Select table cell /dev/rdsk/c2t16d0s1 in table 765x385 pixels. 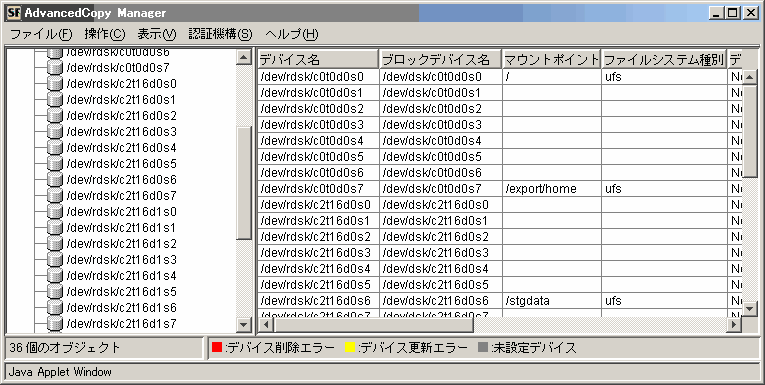tap(319, 221)
